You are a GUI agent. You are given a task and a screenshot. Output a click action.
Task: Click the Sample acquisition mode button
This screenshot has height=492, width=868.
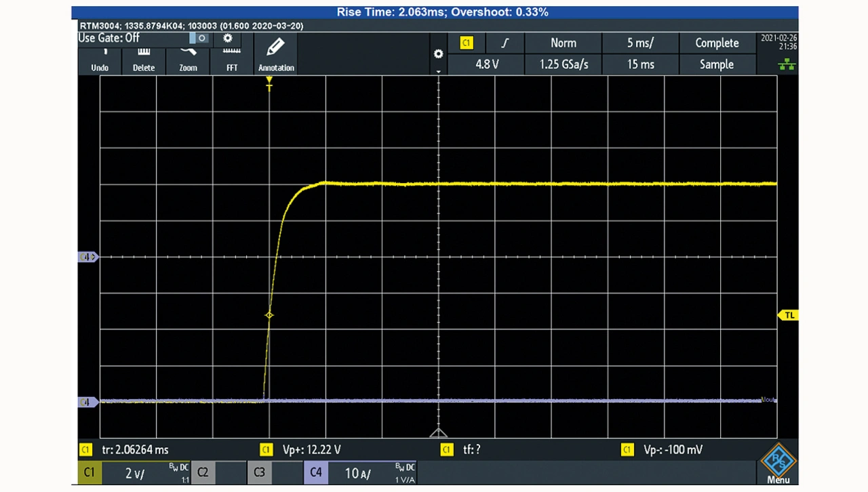click(x=716, y=64)
